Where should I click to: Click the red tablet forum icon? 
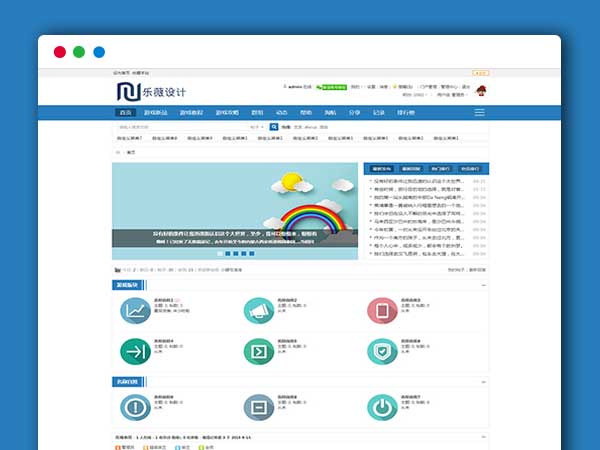[x=382, y=311]
